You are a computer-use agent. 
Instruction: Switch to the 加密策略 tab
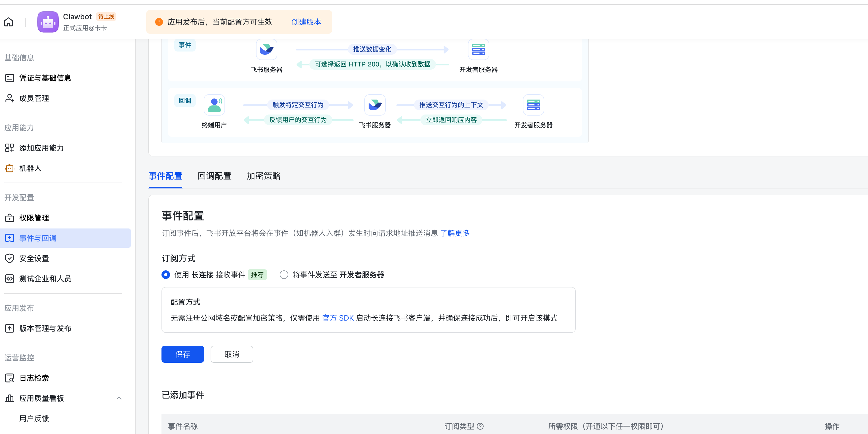263,176
